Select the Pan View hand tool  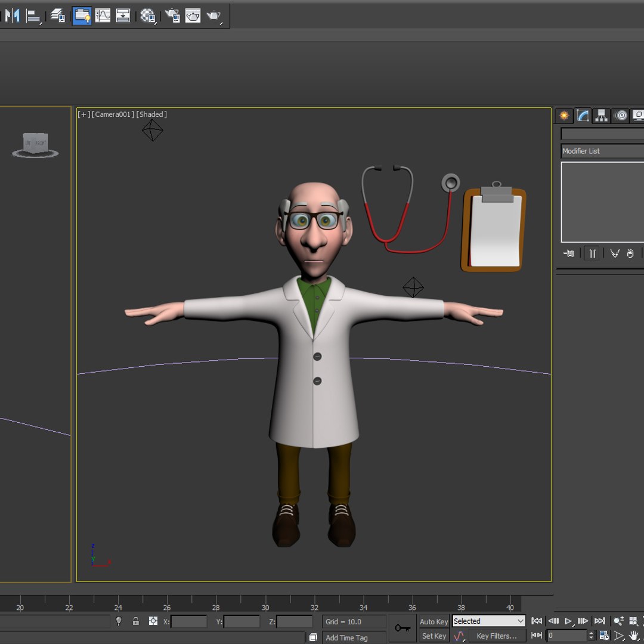(x=634, y=636)
